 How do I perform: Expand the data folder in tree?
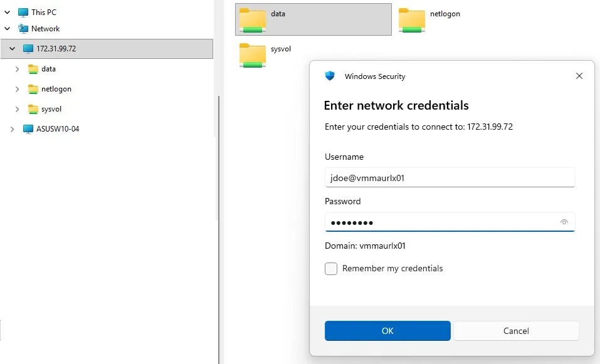tap(17, 69)
